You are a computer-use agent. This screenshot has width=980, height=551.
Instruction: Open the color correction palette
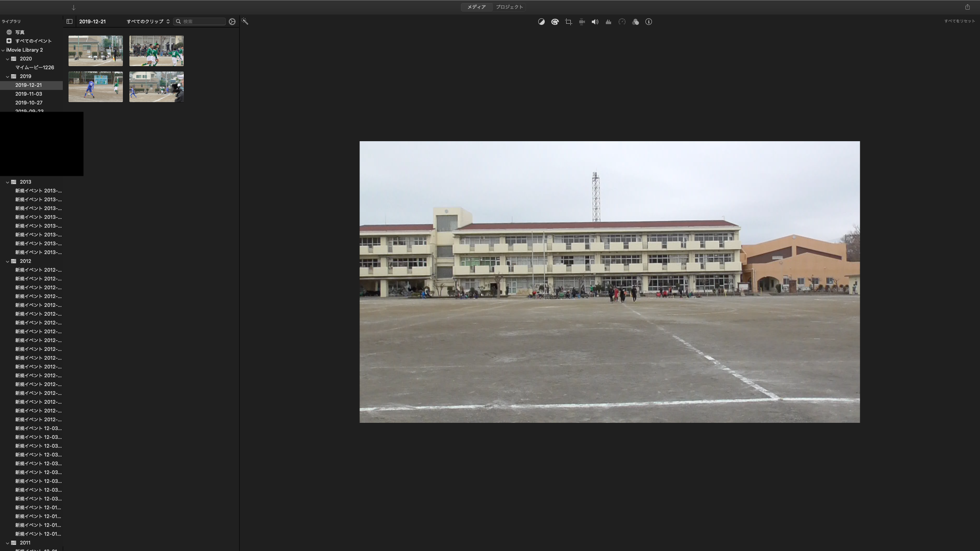click(x=555, y=22)
